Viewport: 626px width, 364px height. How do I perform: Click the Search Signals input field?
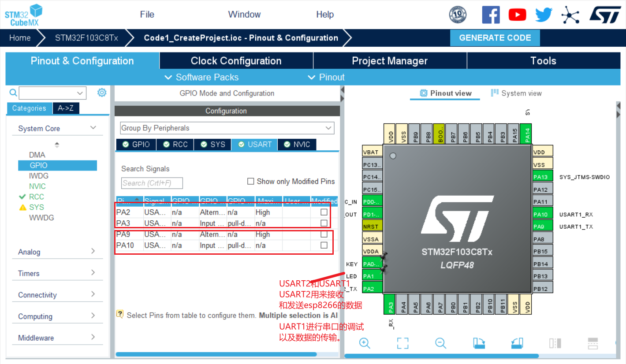coord(152,183)
